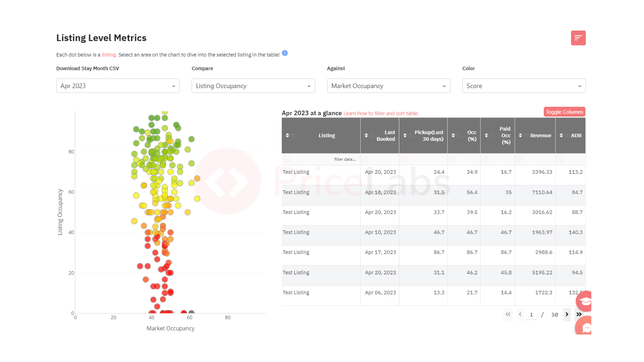
Task: Click Aa filter icon under Paid Occ
Action: (485, 159)
